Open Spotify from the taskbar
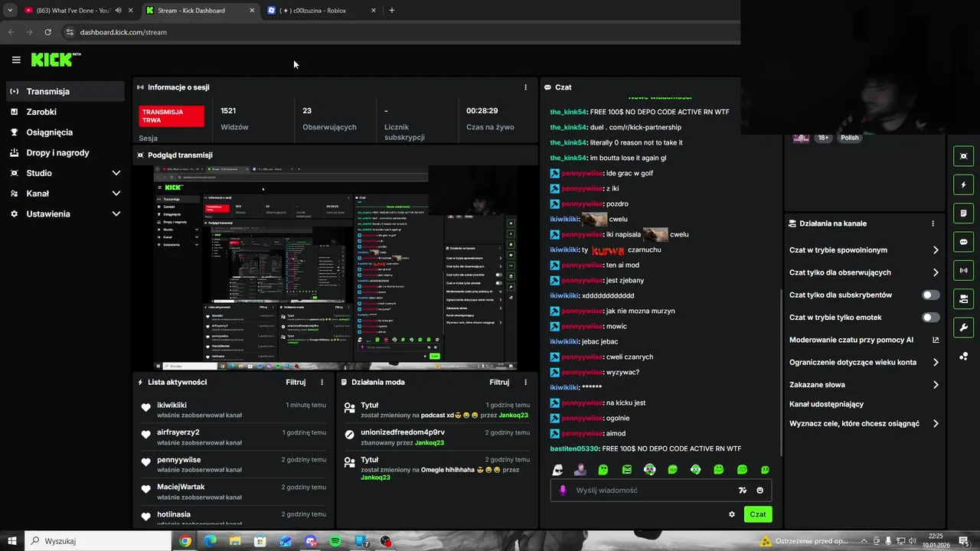This screenshot has height=551, width=980. (x=335, y=541)
